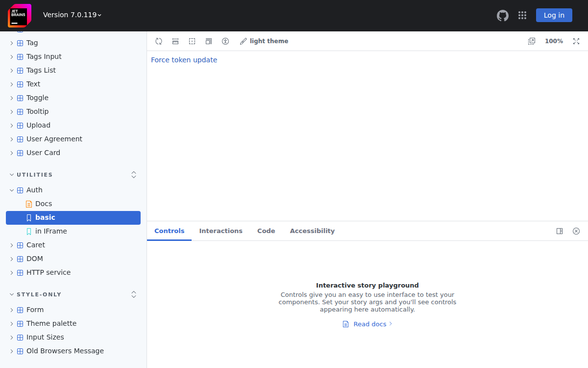Expand the Tooltip component
This screenshot has width=588, height=368.
pos(73,111)
